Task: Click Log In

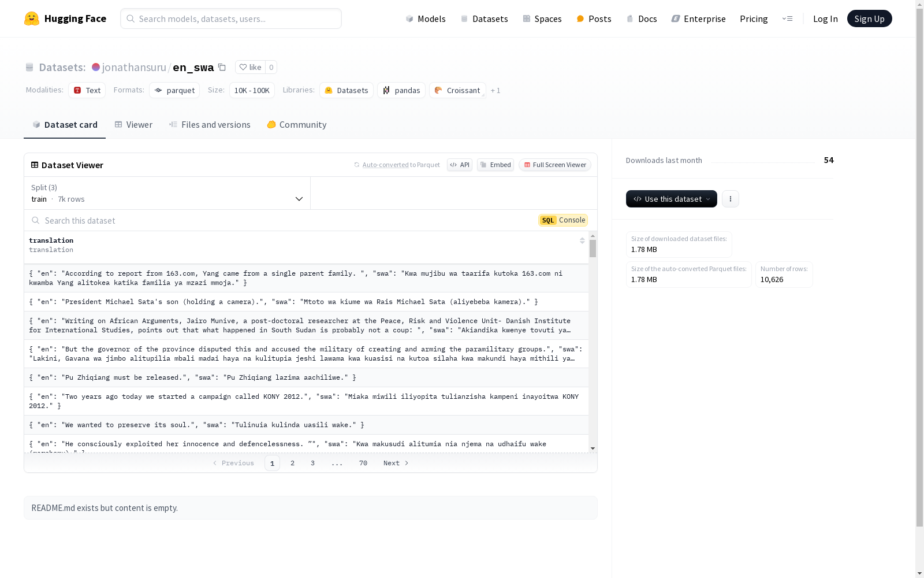Action: (825, 18)
